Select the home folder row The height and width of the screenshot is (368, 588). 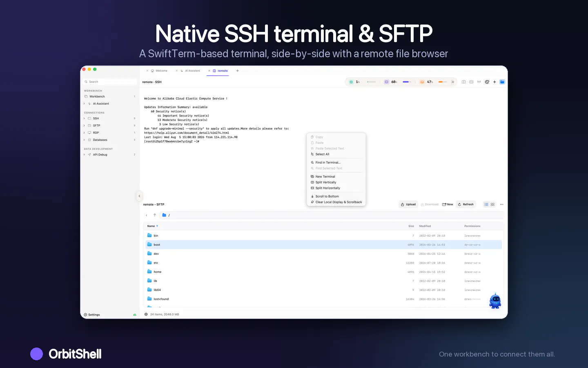(x=323, y=272)
